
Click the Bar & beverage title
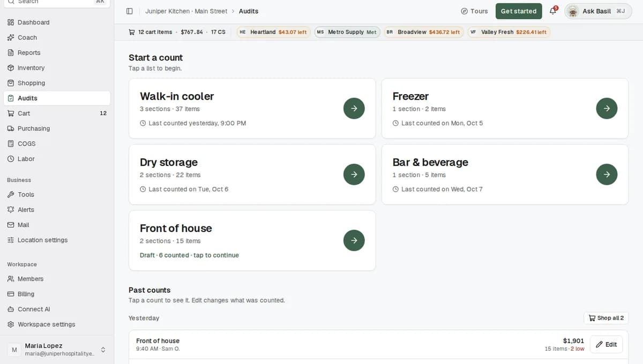click(x=430, y=162)
